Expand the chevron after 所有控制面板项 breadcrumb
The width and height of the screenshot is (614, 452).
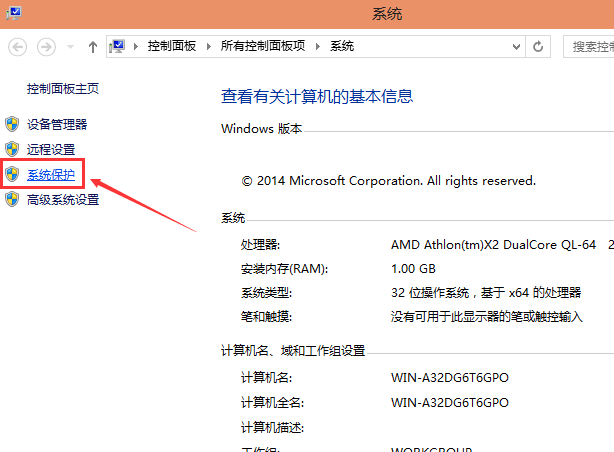[x=318, y=47]
